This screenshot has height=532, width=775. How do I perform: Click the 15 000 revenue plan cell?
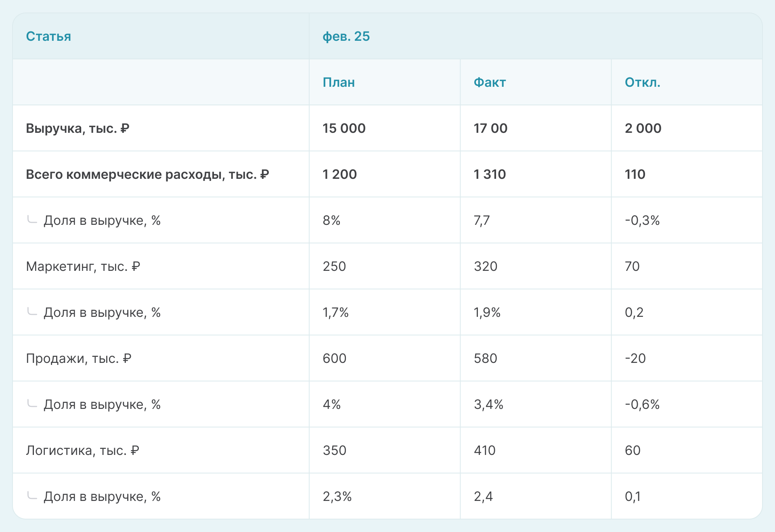pyautogui.click(x=344, y=128)
